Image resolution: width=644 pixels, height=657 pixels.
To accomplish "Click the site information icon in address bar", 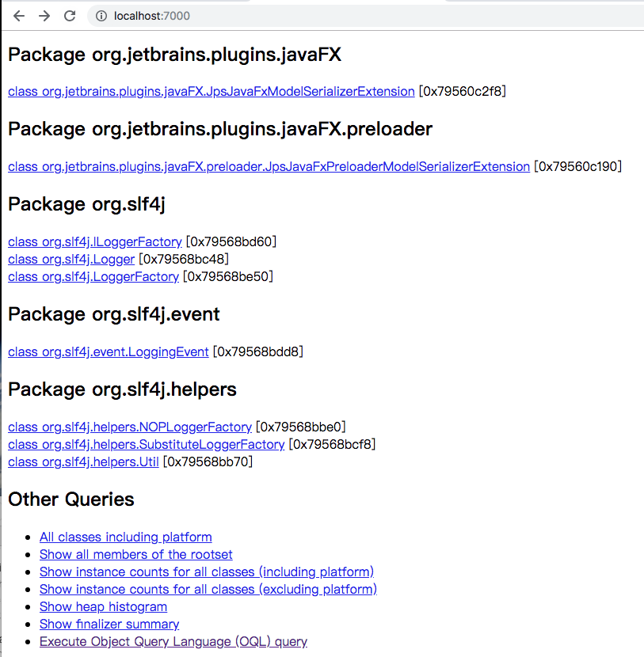I will [x=101, y=16].
